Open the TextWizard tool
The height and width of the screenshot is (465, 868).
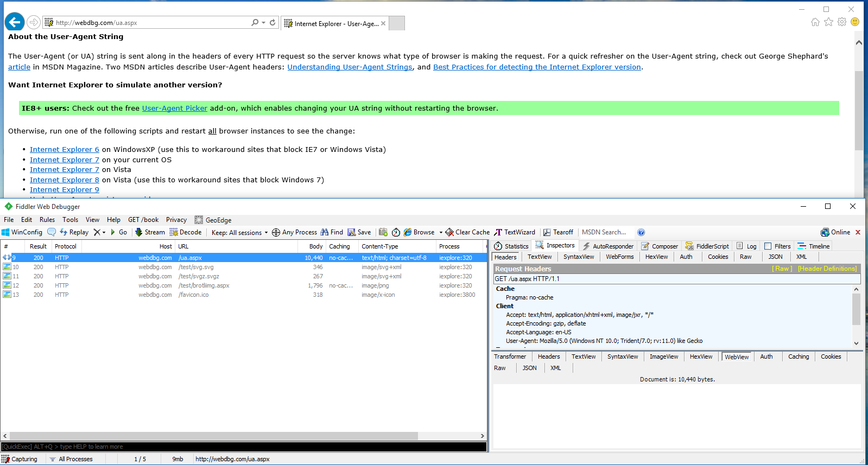(515, 232)
